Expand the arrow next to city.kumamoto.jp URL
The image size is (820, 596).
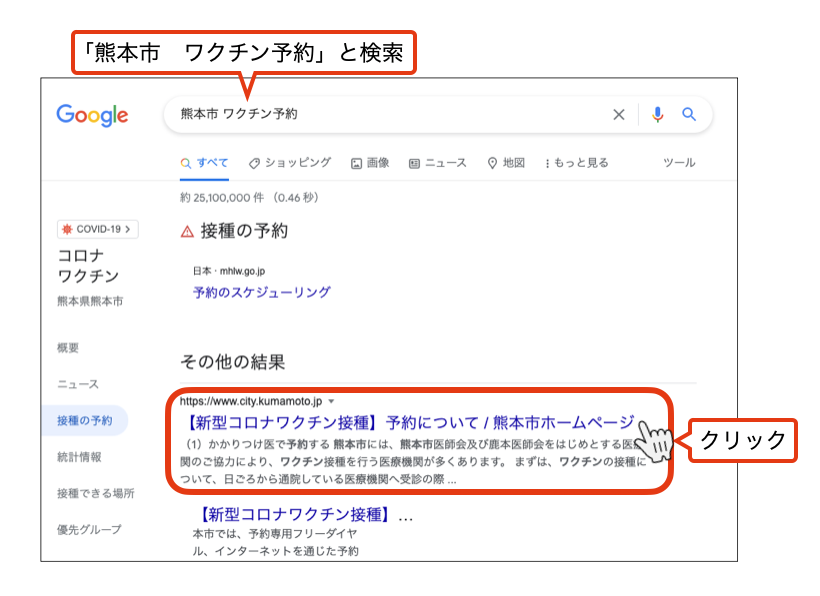(331, 402)
